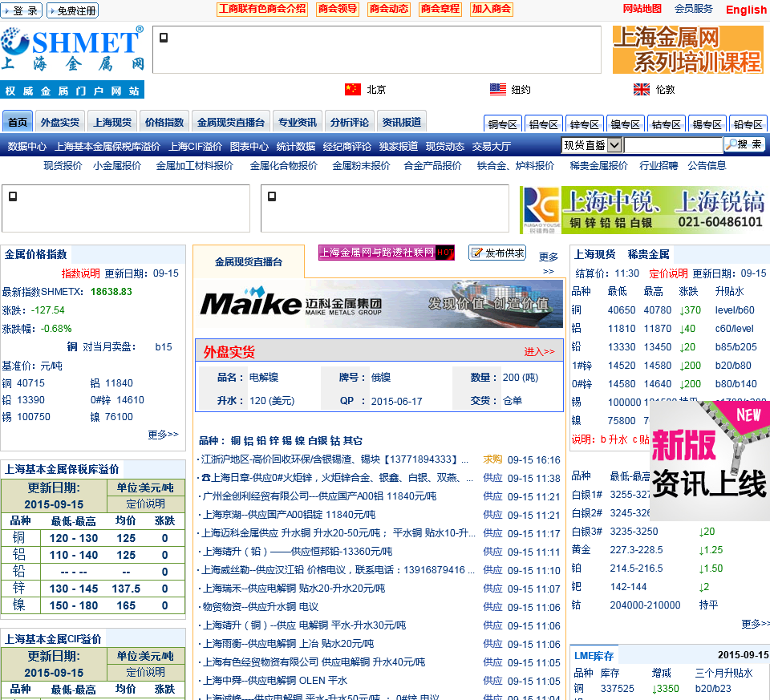Click the 新版资讯上线 NEW popup ad

coord(710,460)
